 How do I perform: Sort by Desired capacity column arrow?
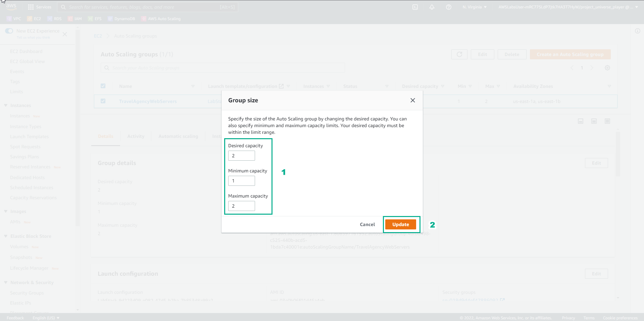point(443,86)
